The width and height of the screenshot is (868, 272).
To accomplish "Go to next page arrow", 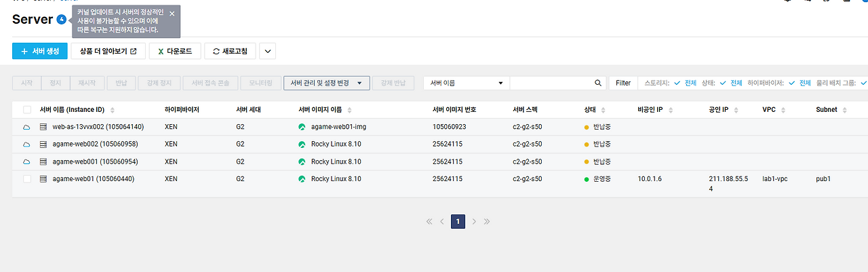I will (x=474, y=221).
